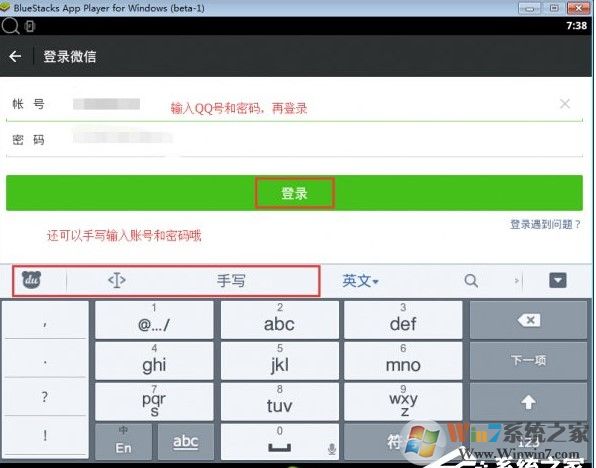Minimize the BlueStacks App Player window
The image size is (596, 468).
[529, 8]
